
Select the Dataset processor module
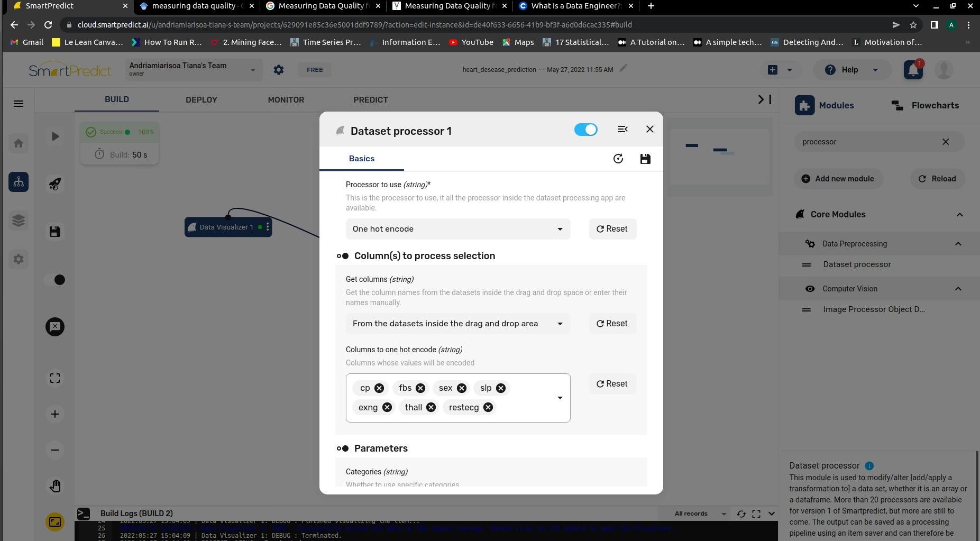pyautogui.click(x=857, y=264)
